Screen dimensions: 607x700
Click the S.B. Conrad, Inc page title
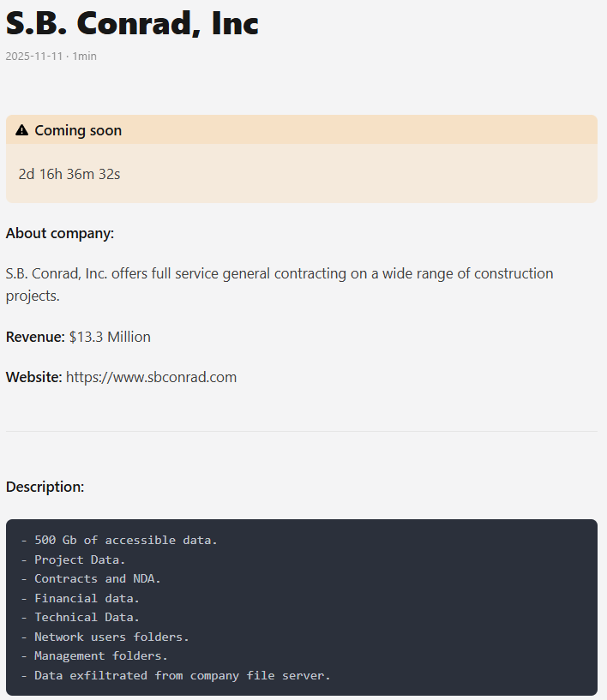pyautogui.click(x=132, y=23)
